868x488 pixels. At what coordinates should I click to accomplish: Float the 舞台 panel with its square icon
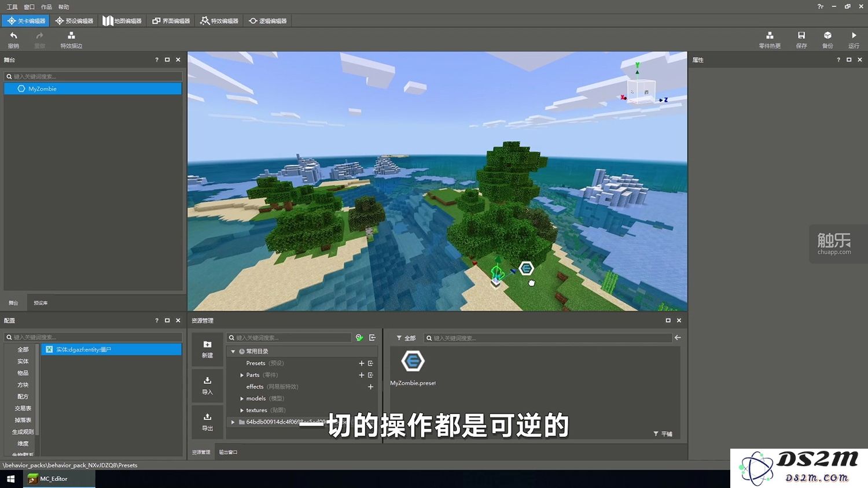(167, 60)
